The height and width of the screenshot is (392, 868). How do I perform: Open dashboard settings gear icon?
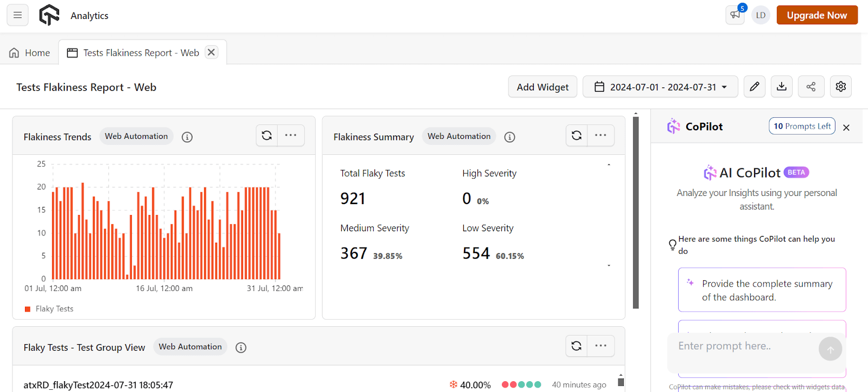pos(841,87)
